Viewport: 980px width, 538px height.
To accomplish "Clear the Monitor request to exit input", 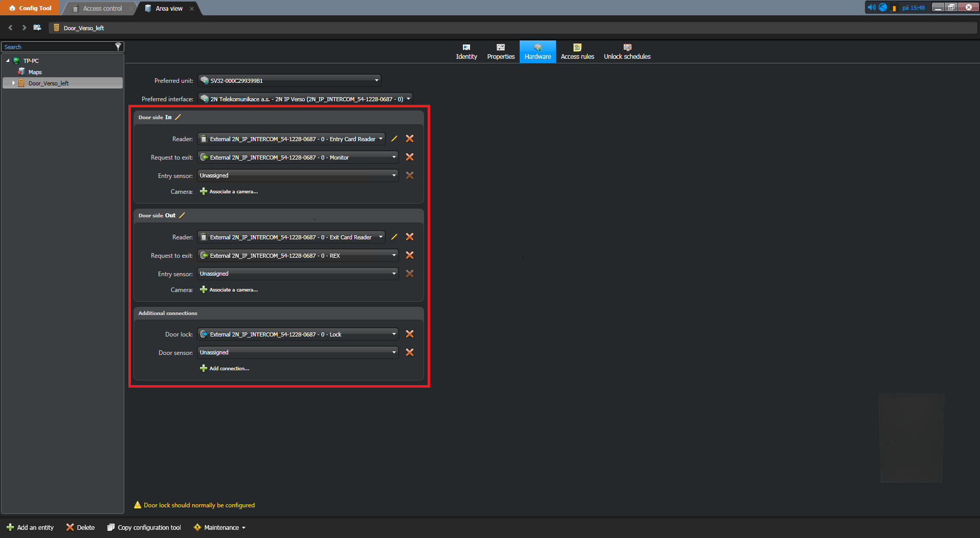I will pos(410,157).
